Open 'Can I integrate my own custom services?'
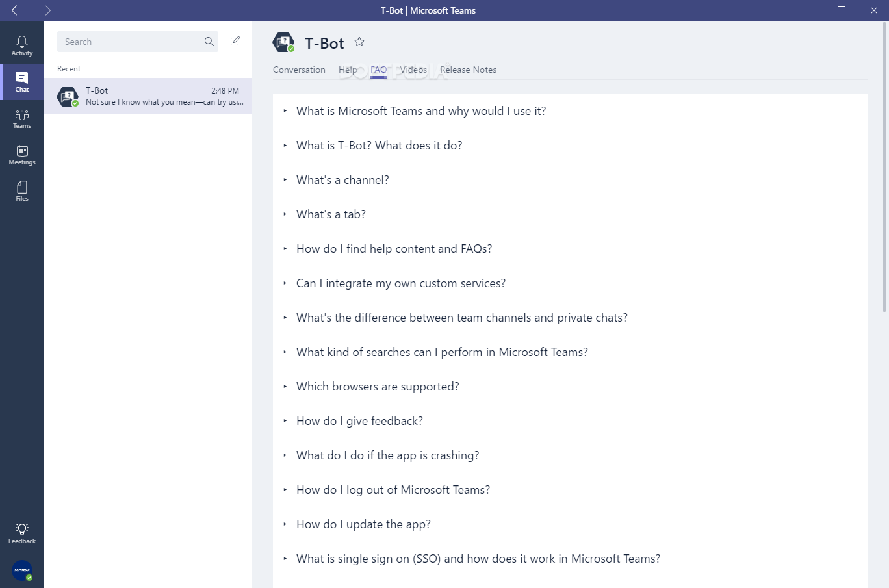Image resolution: width=889 pixels, height=588 pixels. click(401, 283)
